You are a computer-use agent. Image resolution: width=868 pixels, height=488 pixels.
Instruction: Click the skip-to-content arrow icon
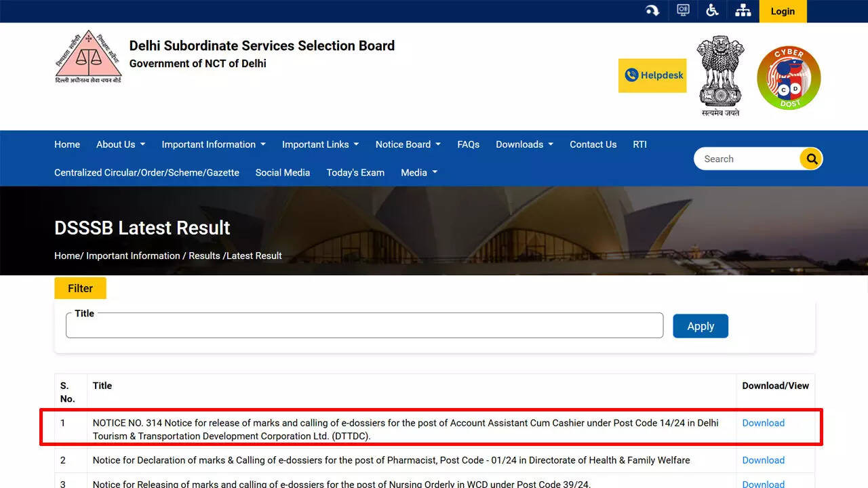(x=652, y=10)
